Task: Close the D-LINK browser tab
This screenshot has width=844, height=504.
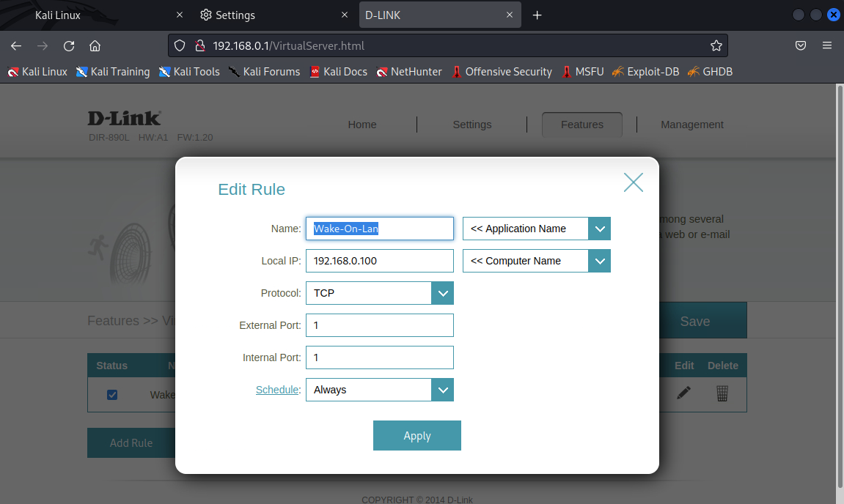Action: point(509,15)
